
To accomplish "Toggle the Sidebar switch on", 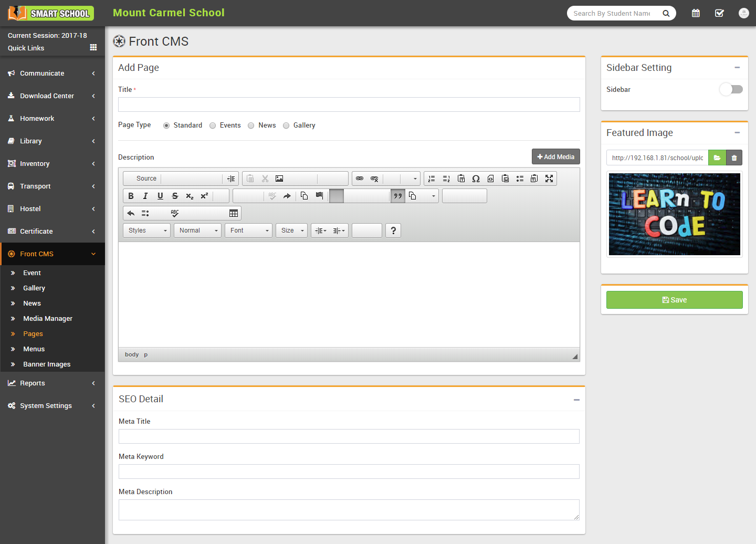I will 731,89.
